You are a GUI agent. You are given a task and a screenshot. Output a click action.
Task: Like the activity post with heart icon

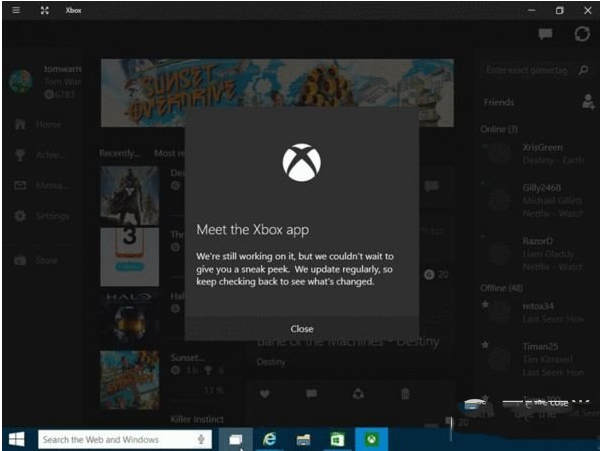pos(265,394)
